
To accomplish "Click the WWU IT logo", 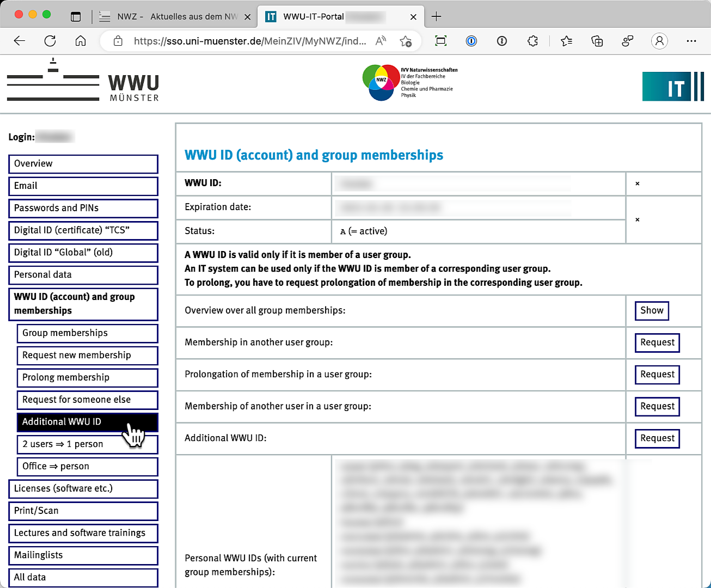I will [x=673, y=87].
